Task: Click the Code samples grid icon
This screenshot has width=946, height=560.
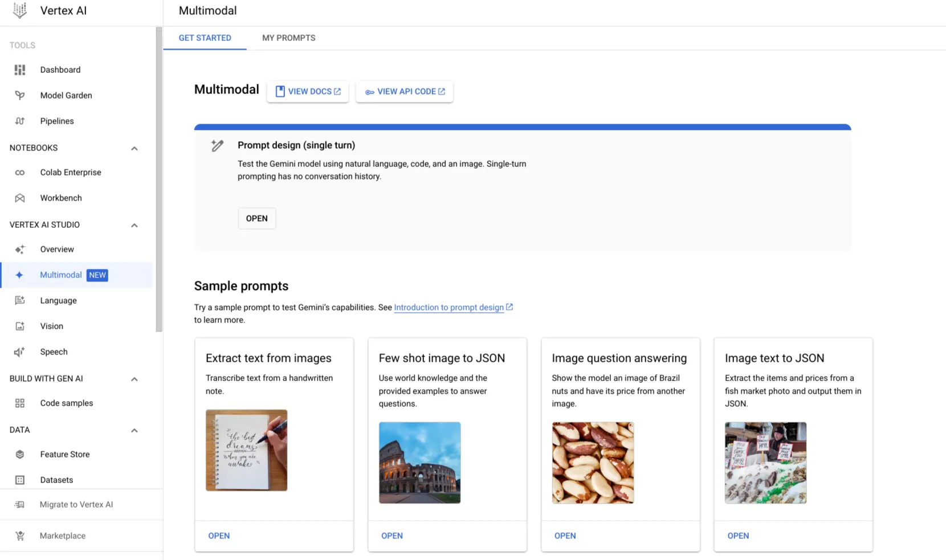Action: (x=20, y=403)
